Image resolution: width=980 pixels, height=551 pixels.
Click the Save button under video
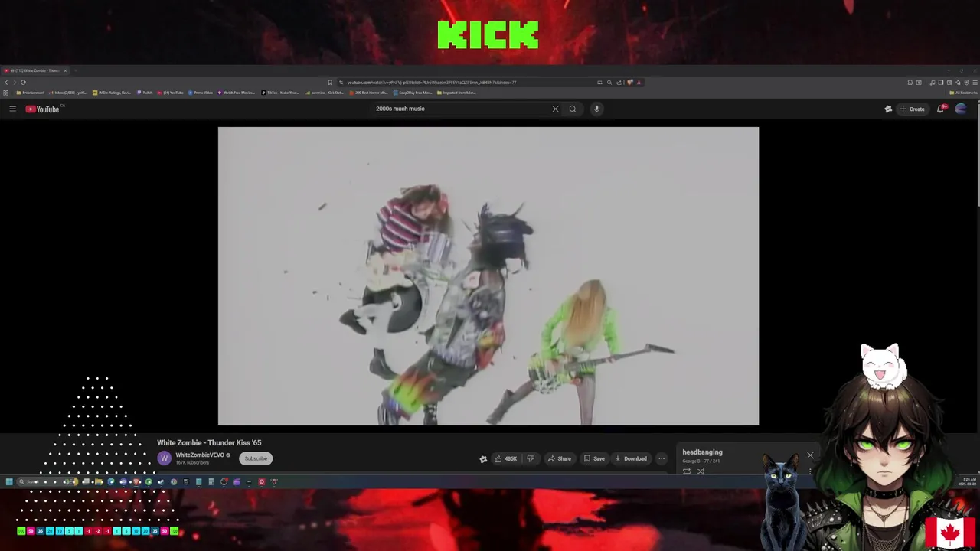[x=594, y=458]
